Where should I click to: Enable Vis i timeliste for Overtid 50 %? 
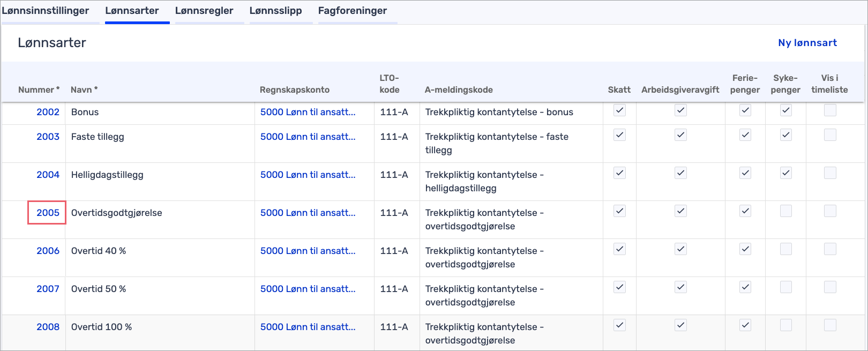[830, 287]
